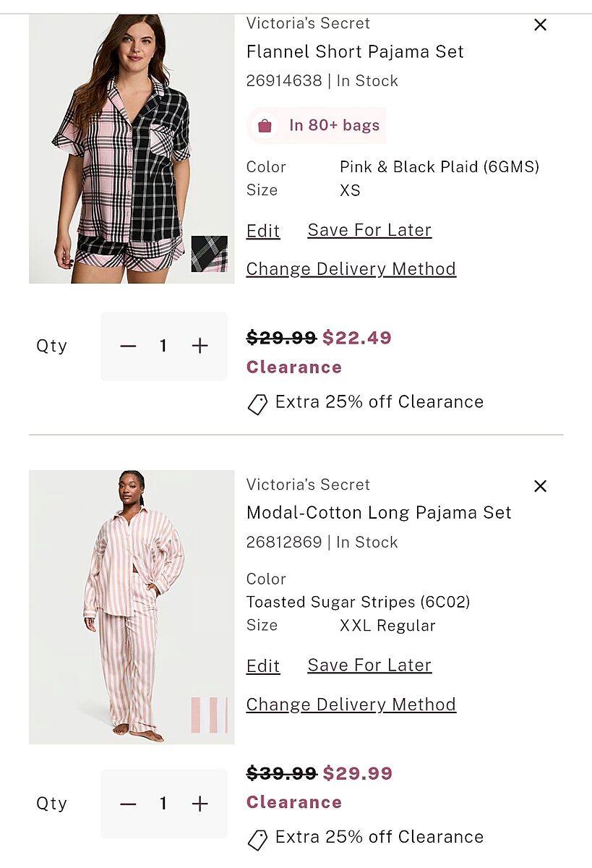Remove Modal-Cotton Long Pajama Set from bag

540,486
